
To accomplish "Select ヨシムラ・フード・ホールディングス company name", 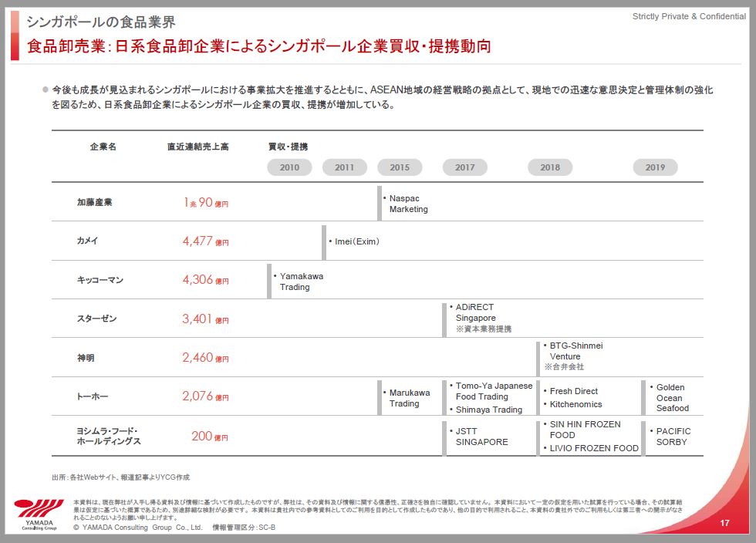I will 109,436.
